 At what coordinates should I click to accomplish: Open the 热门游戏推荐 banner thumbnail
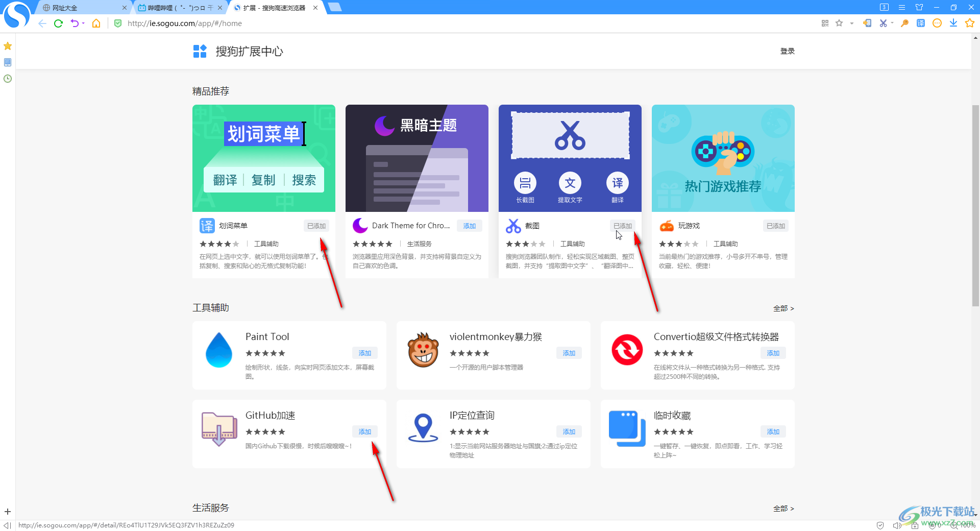pyautogui.click(x=723, y=158)
